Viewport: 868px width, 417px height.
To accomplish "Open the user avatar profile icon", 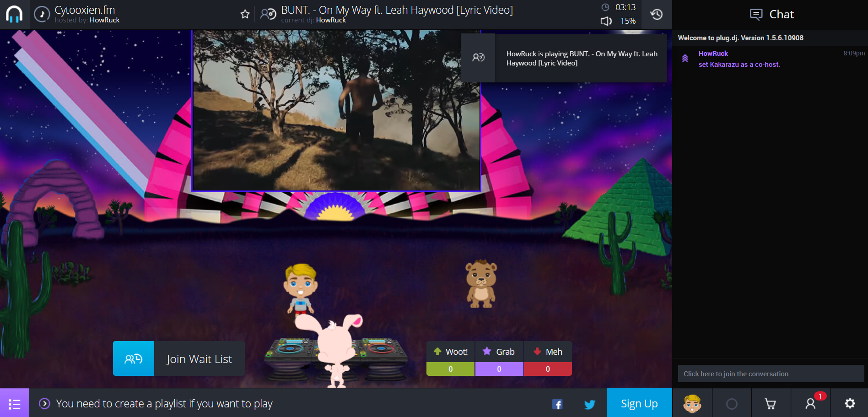I will [692, 403].
